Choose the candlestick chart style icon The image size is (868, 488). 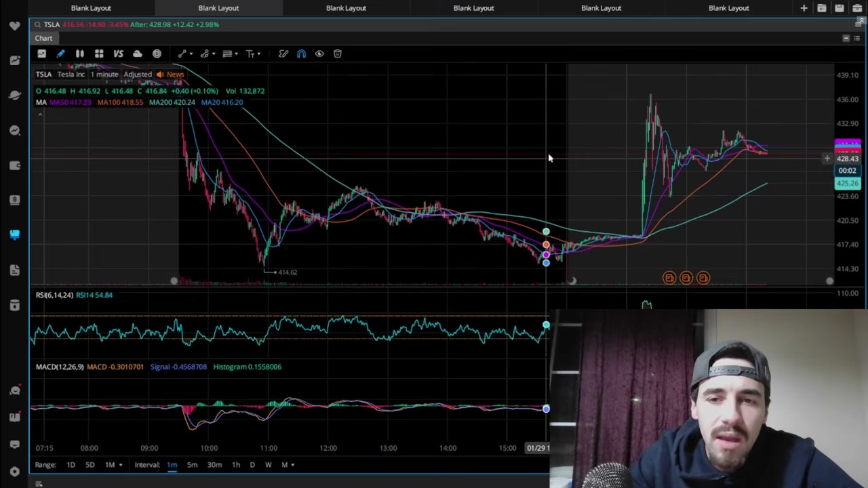click(79, 54)
